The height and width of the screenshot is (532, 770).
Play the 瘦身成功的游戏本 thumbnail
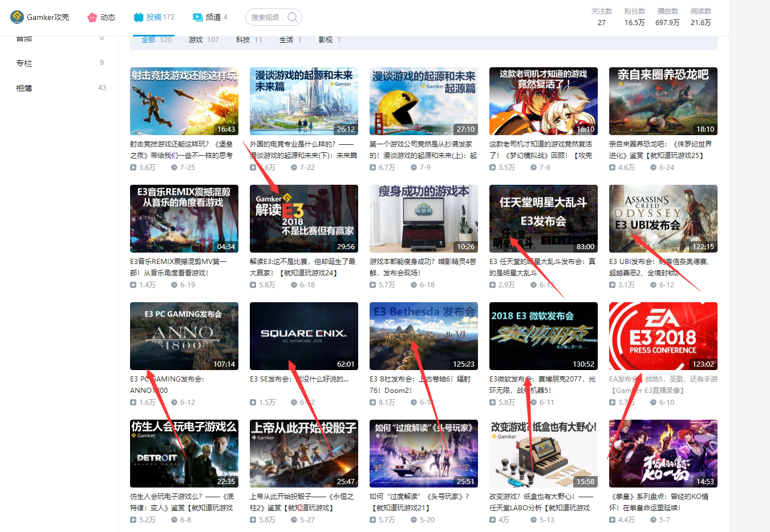(x=424, y=219)
